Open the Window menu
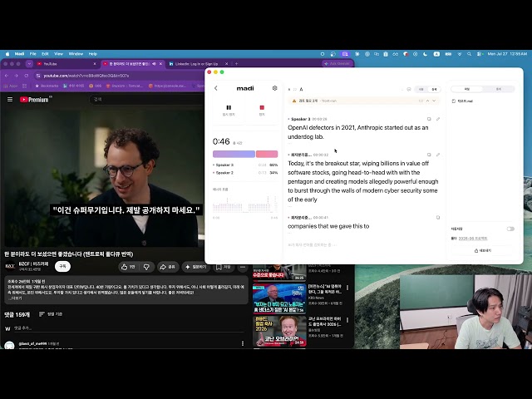 coord(76,54)
